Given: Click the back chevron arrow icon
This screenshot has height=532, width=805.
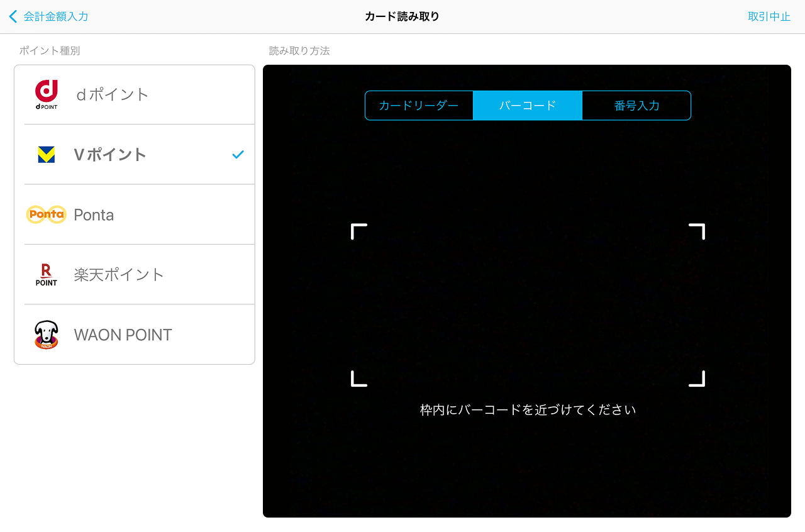Looking at the screenshot, I should (x=13, y=16).
